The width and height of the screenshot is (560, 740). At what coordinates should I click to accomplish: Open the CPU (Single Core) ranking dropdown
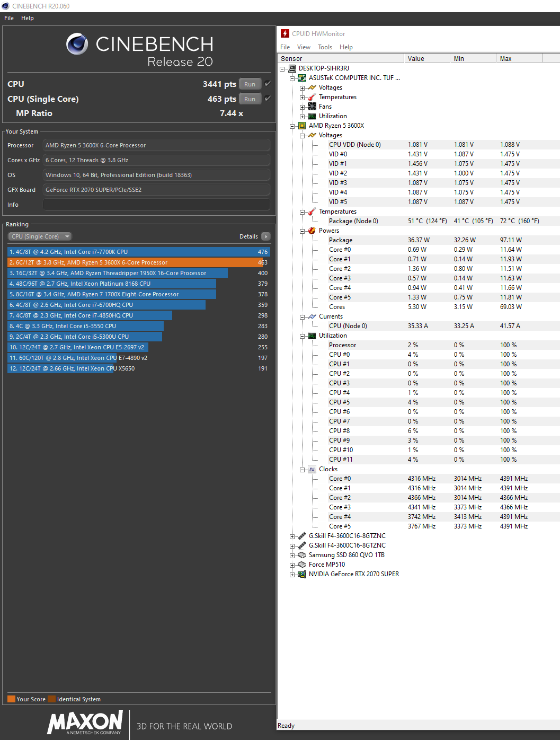tap(40, 236)
